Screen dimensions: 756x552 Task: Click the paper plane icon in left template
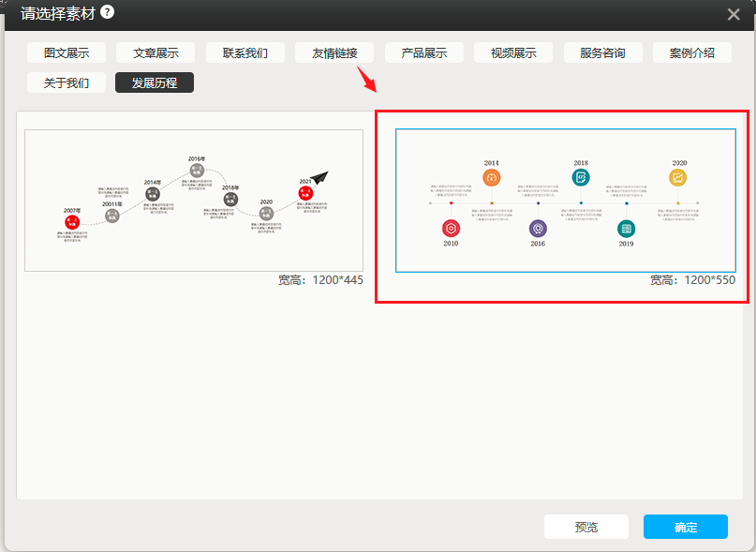tap(320, 176)
